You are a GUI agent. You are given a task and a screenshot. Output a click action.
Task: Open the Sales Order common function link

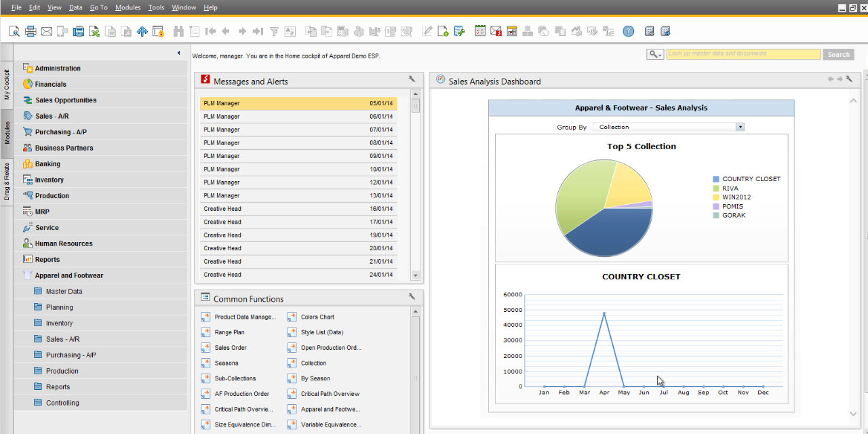[x=231, y=348]
